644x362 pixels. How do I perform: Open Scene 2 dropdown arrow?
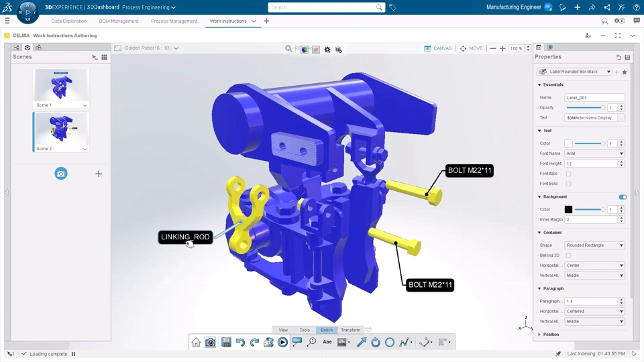coord(85,149)
